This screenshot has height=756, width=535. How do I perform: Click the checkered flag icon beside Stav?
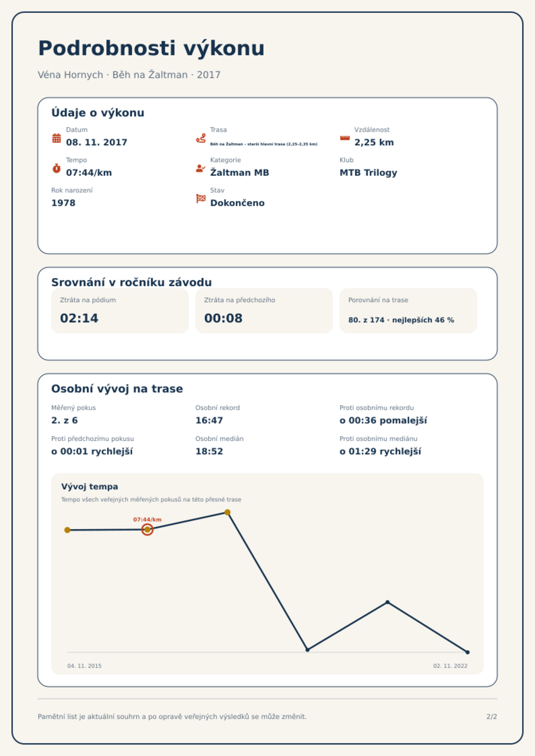201,199
